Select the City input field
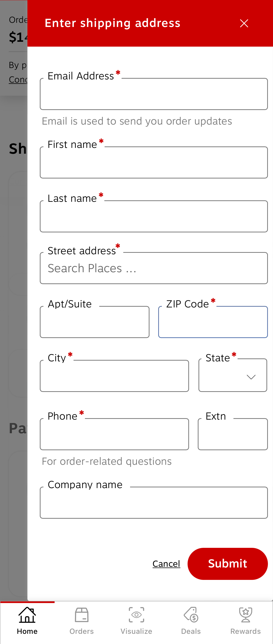 (114, 376)
